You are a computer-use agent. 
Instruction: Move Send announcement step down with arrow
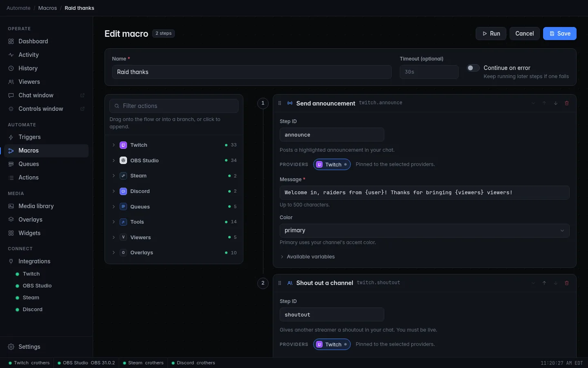[x=556, y=103]
